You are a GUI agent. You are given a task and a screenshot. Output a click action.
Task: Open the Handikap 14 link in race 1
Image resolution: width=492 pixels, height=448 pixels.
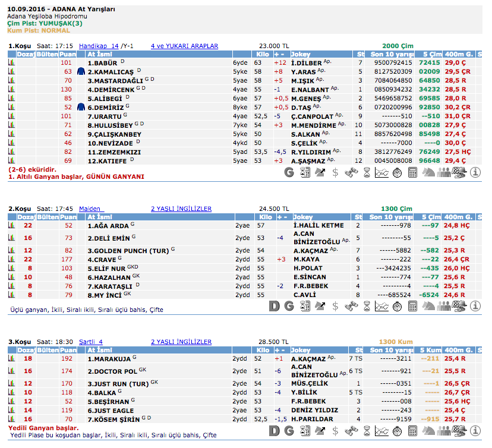pyautogui.click(x=99, y=46)
